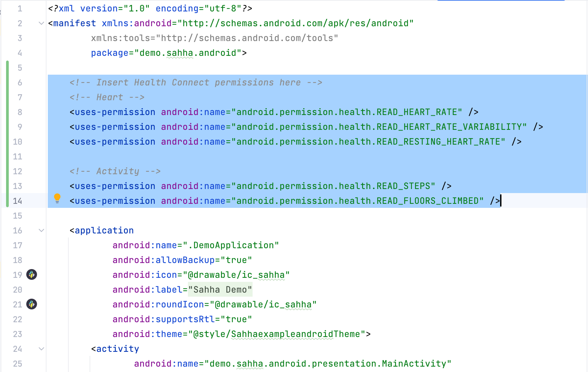Viewport: 588px width, 372px height.
Task: Collapse the manifest element using line 2 chevron
Action: pos(41,23)
